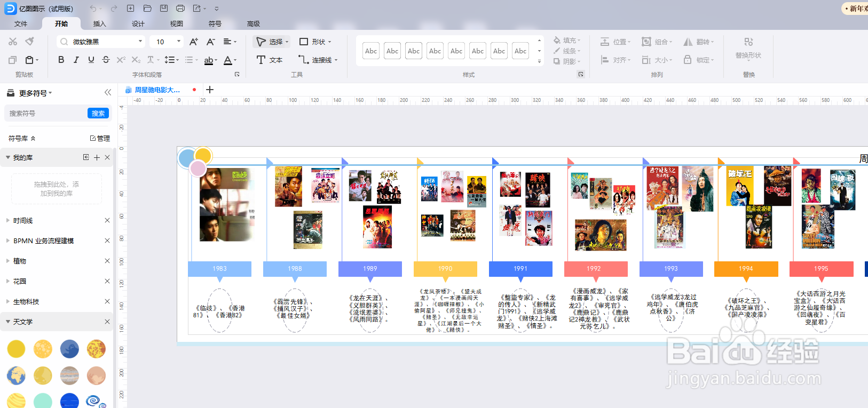Click the 锁定 lock button
The height and width of the screenshot is (408, 868).
coord(699,60)
